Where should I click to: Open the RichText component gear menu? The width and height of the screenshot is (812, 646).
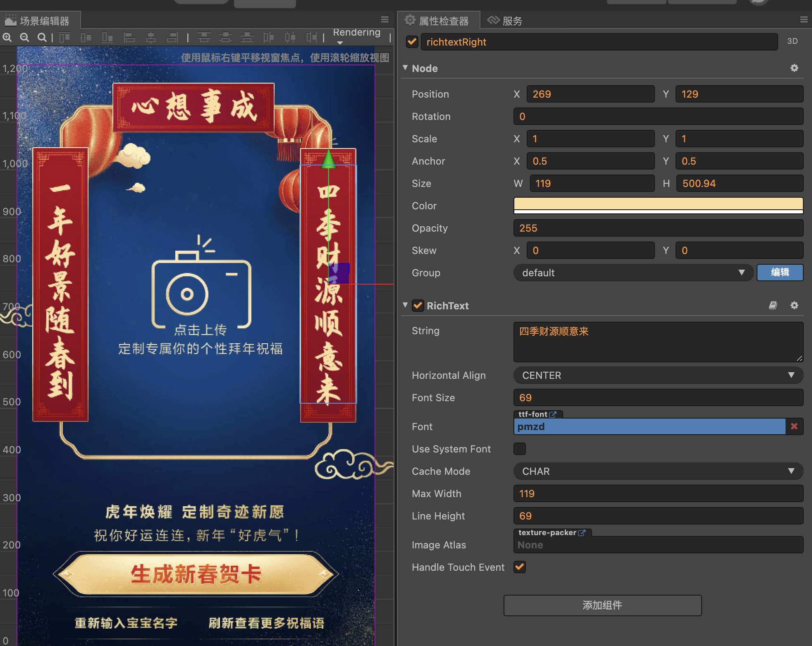[794, 306]
